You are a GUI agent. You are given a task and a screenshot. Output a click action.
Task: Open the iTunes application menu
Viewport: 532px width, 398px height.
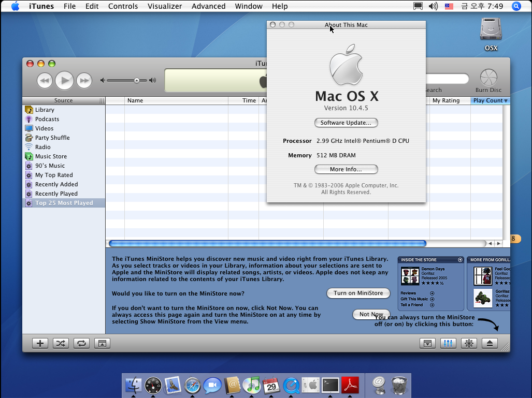(x=41, y=6)
